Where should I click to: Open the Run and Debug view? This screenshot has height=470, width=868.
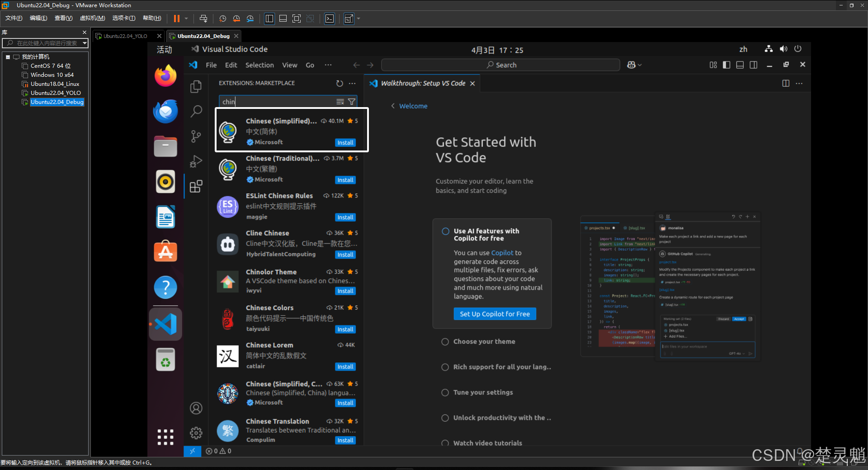click(x=196, y=161)
